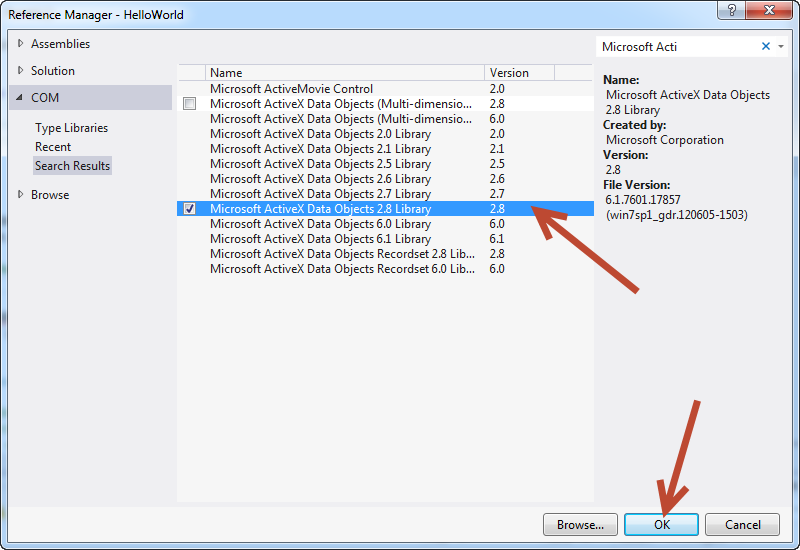Confirm with the OK button

(x=661, y=524)
